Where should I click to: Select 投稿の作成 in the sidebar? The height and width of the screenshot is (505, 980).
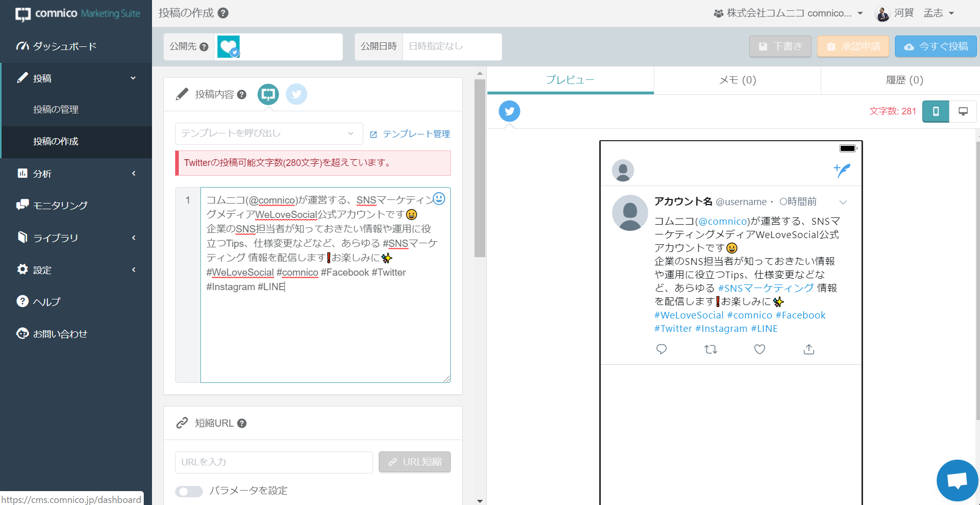76,141
